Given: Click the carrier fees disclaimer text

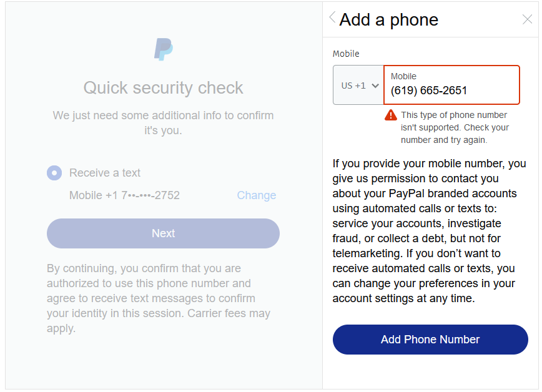Looking at the screenshot, I should click(x=159, y=298).
